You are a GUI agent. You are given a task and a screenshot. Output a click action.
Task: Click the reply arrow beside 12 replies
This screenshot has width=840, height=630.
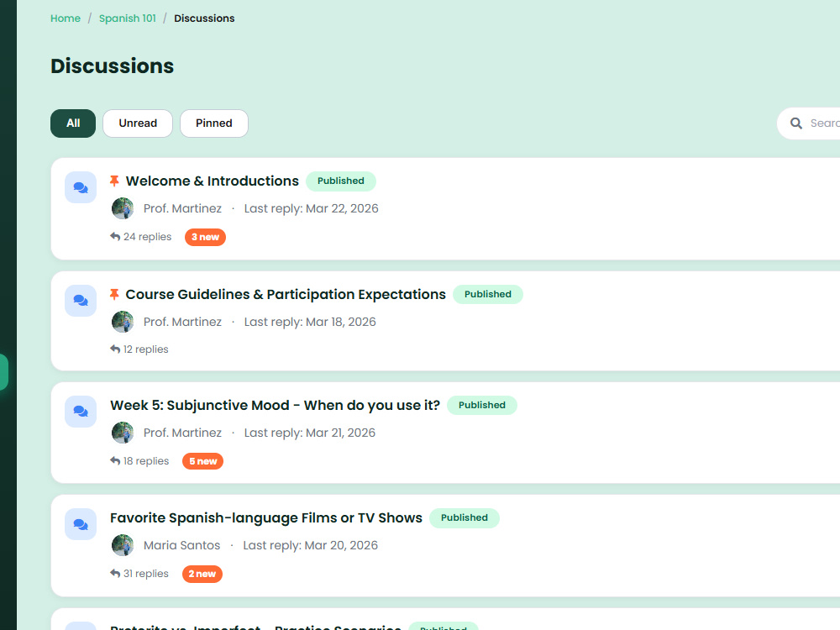[x=115, y=349]
